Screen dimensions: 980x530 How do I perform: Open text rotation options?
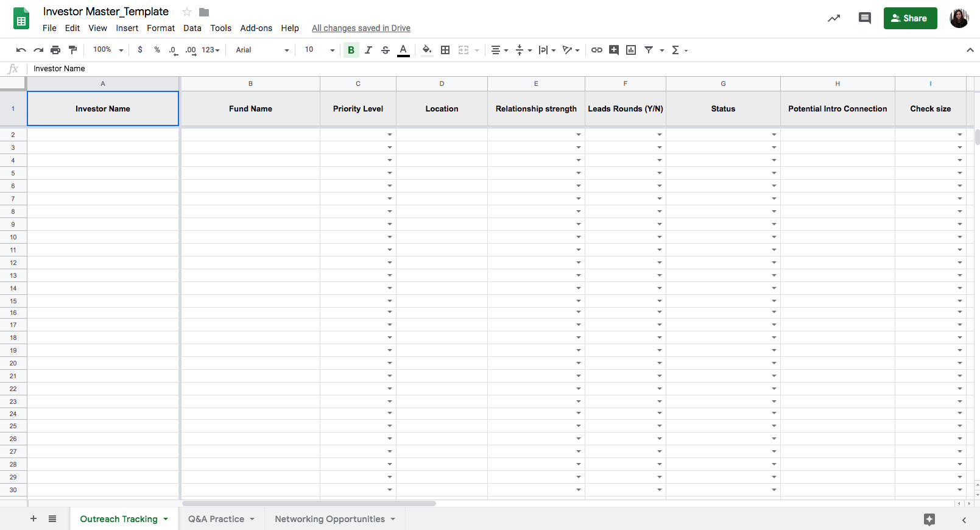coord(571,50)
